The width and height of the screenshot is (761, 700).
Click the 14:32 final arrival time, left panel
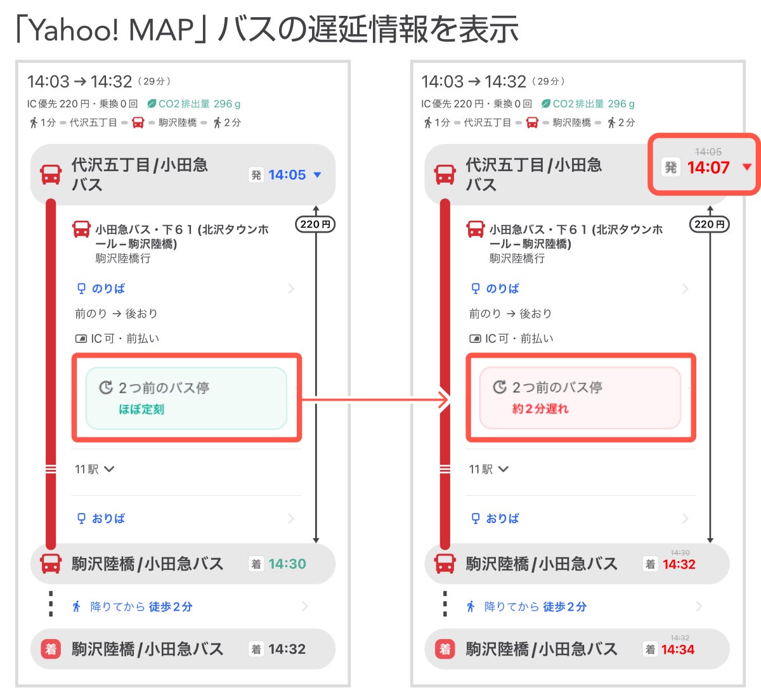click(287, 649)
